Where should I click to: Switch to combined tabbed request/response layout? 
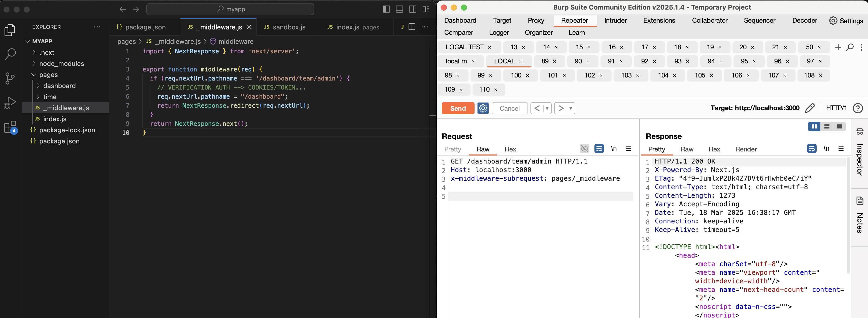(x=839, y=127)
